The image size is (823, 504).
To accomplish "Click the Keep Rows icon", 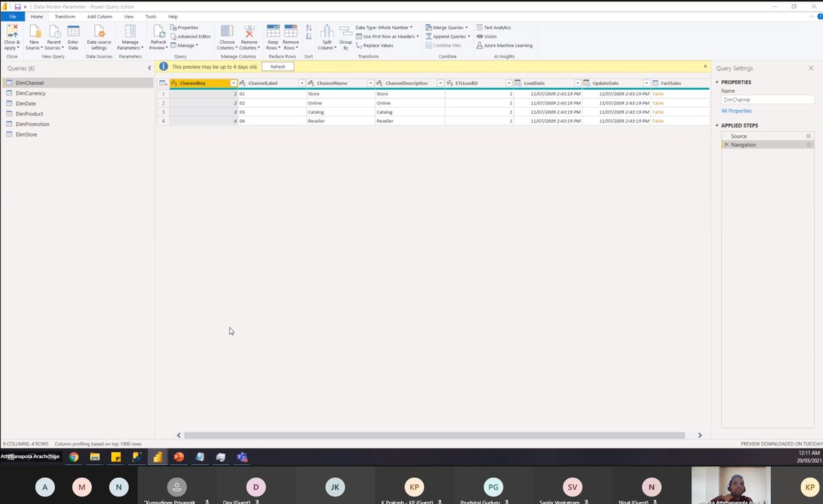I will [273, 31].
